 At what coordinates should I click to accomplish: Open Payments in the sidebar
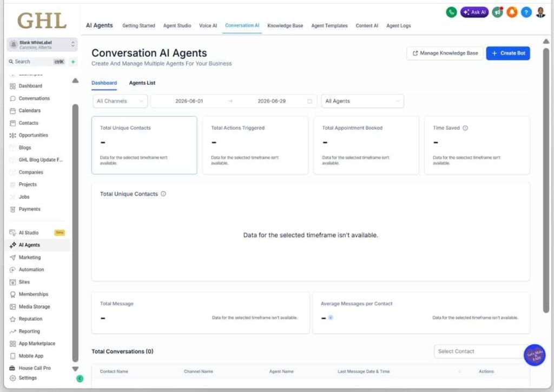29,209
